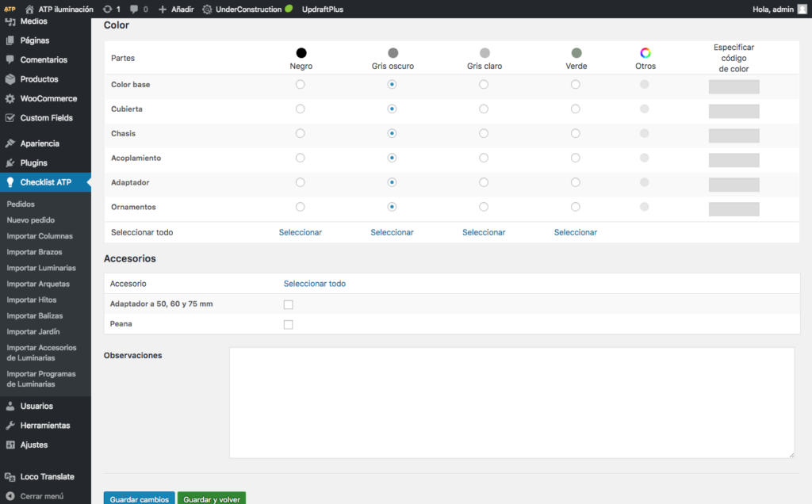812x504 pixels.
Task: Click the UnderConstruction gear icon
Action: tap(207, 9)
